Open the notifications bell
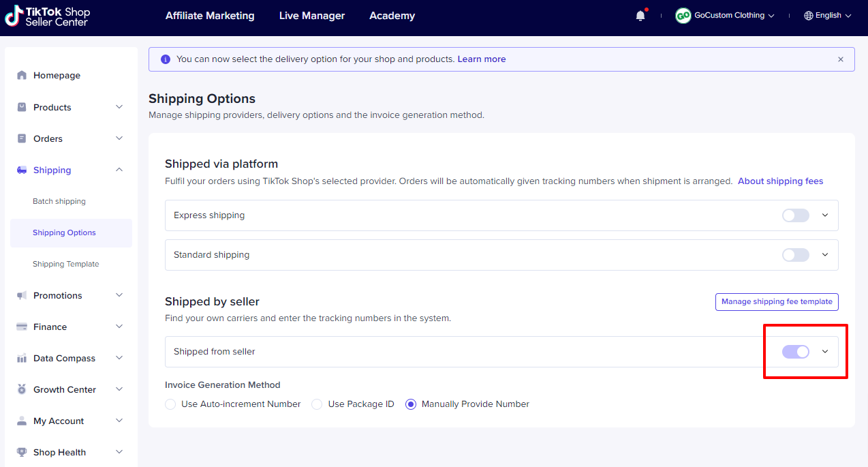 [x=640, y=16]
